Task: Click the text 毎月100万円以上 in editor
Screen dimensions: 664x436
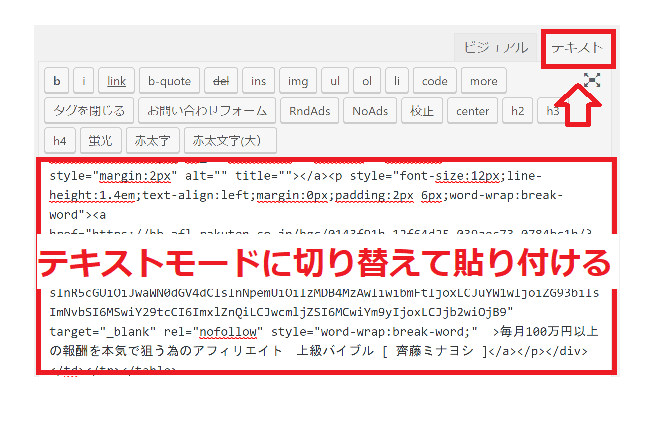Action: 549,331
